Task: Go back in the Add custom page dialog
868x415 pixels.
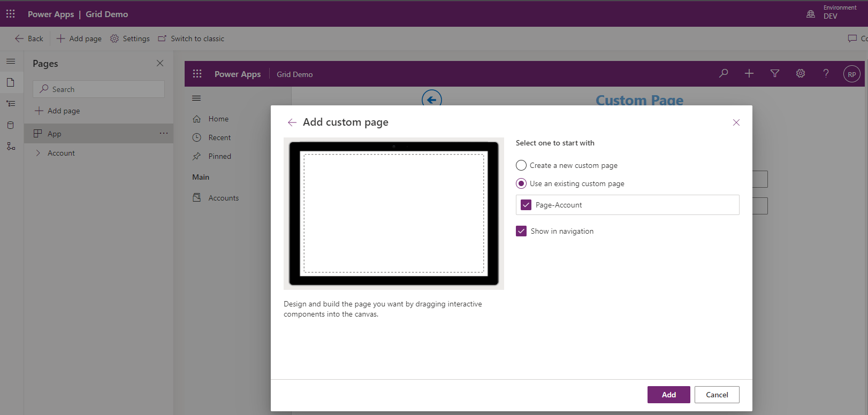Action: coord(292,122)
